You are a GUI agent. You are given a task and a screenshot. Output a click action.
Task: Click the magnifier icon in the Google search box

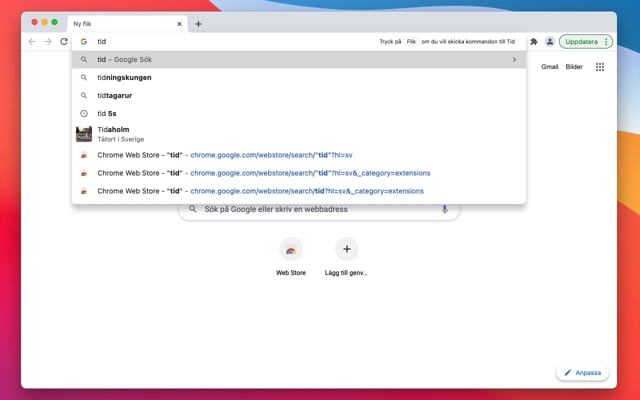[193, 209]
